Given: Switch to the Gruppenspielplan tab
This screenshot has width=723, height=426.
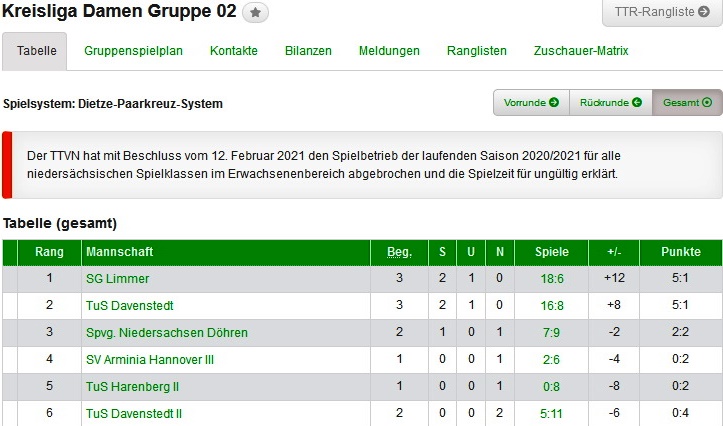Looking at the screenshot, I should [x=133, y=51].
